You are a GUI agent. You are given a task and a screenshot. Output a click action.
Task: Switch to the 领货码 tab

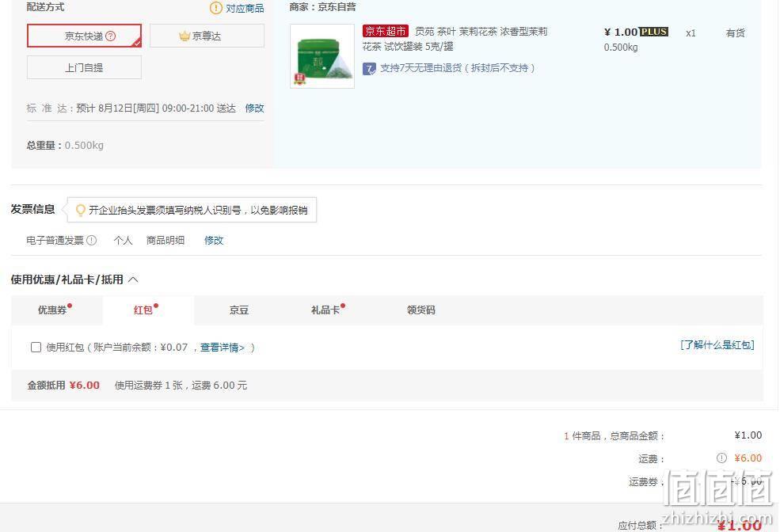tap(420, 310)
